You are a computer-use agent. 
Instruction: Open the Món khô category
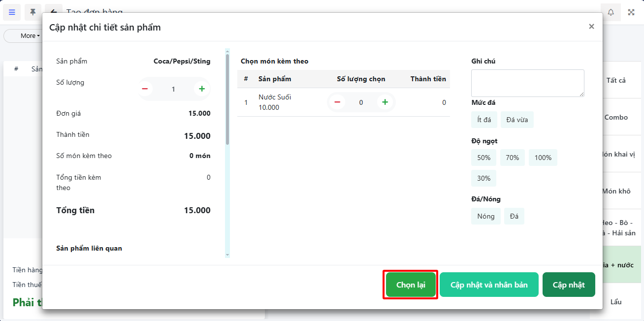[616, 191]
